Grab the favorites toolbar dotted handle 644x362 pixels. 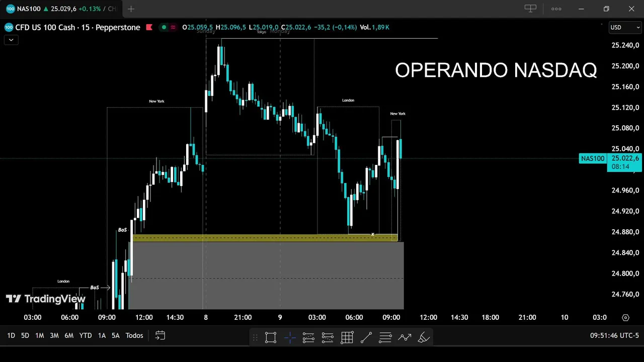click(255, 337)
